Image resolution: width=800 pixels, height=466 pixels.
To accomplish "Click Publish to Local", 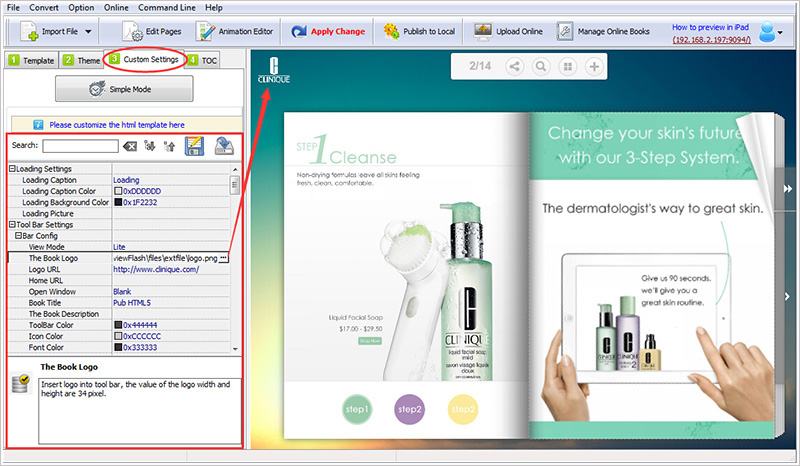I will point(419,32).
